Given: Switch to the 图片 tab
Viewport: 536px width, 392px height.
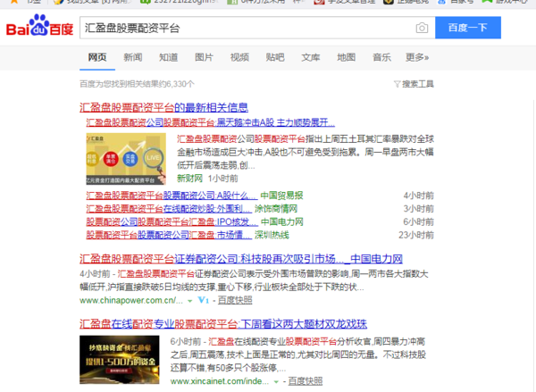Looking at the screenshot, I should coord(204,57).
